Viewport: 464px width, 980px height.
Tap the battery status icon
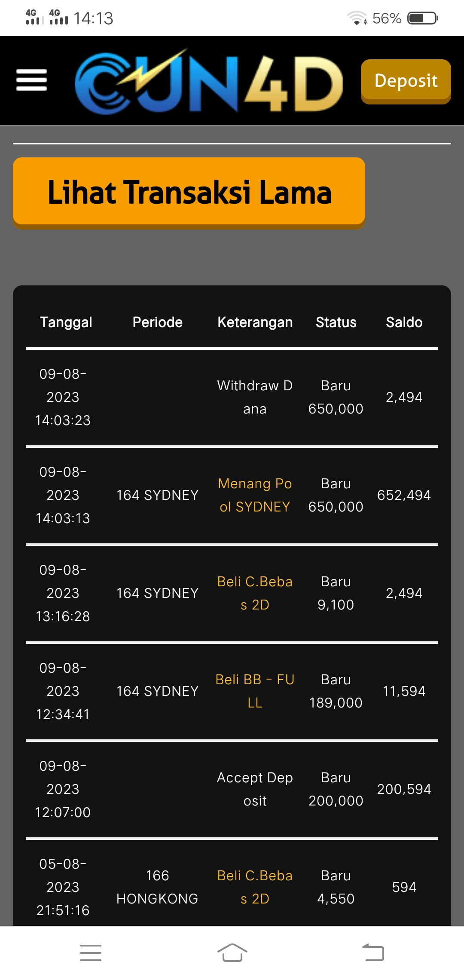pyautogui.click(x=422, y=18)
